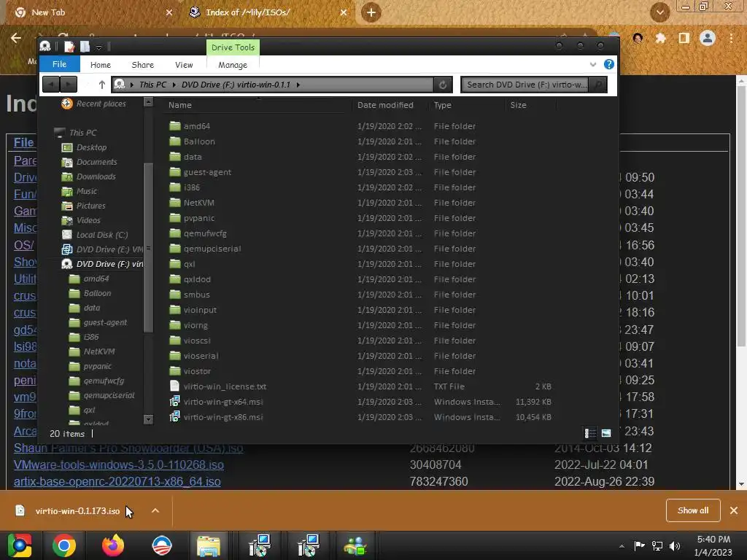Sort by Size column header
The height and width of the screenshot is (560, 747).
pos(519,105)
